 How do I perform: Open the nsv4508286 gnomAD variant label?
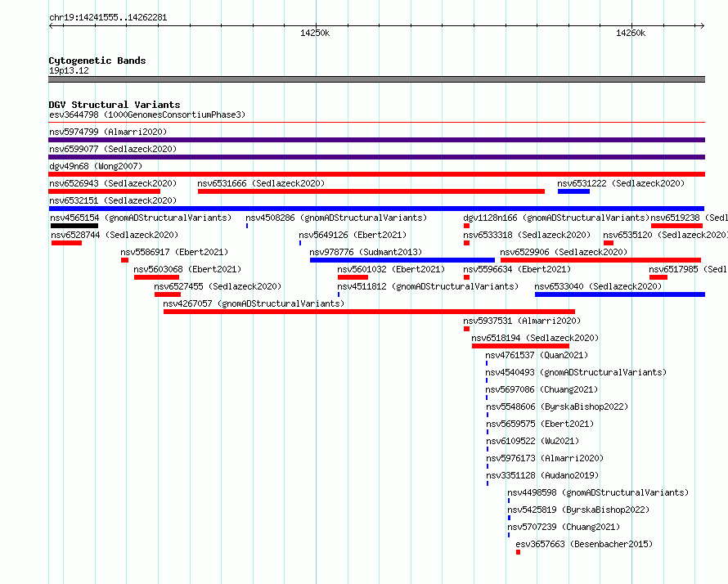point(336,218)
